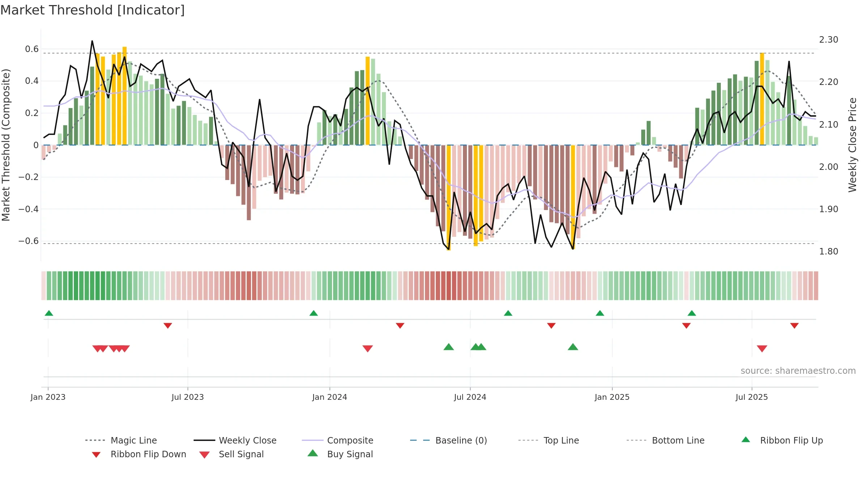Click the last ribbon flip down marker in 2025
This screenshot has width=868, height=488.
click(x=795, y=326)
